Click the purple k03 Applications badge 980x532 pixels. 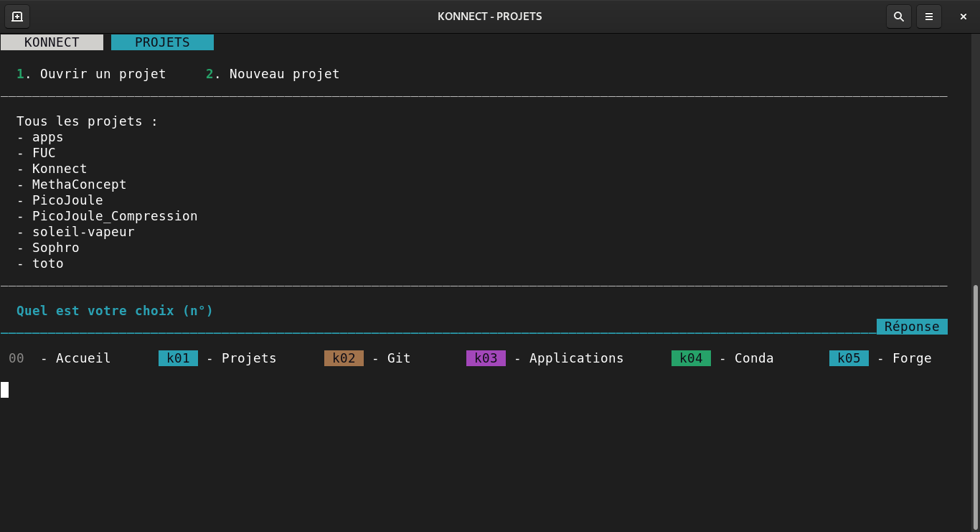(x=486, y=358)
